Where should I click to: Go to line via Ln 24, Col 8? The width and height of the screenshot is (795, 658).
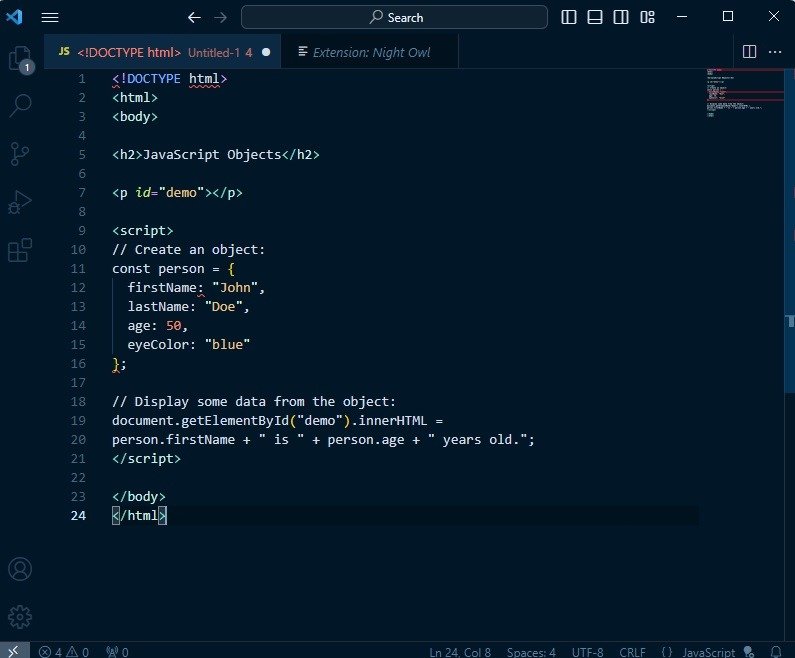click(460, 652)
